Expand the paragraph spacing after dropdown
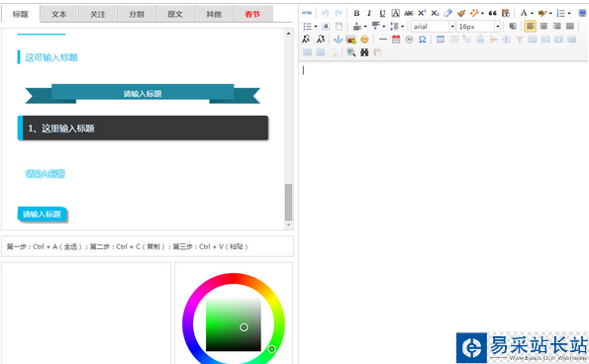The width and height of the screenshot is (589, 364). tap(383, 27)
